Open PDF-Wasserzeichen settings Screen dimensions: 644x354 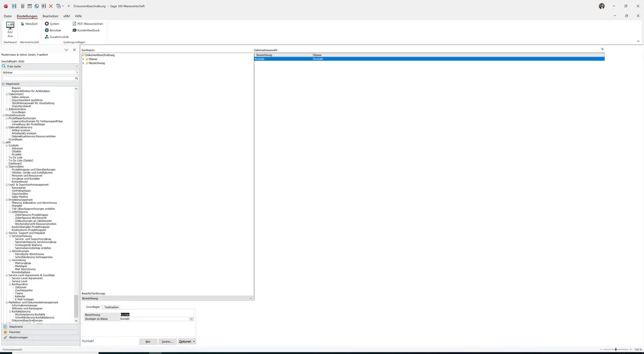tap(88, 24)
